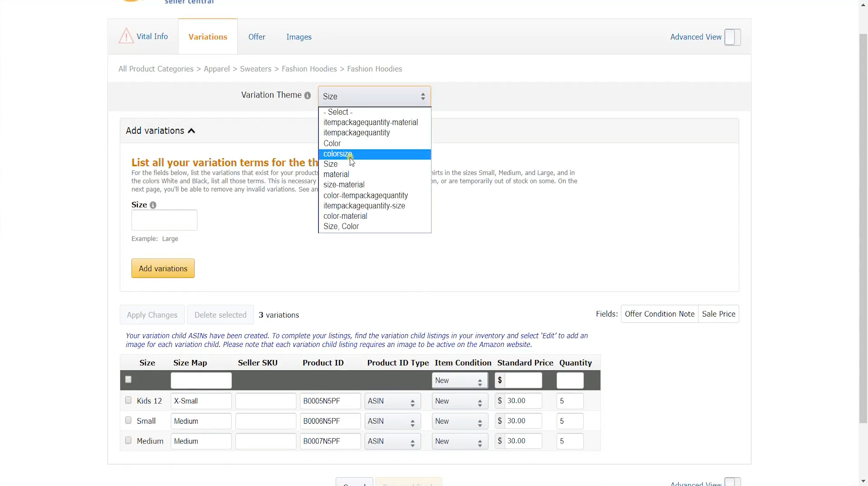The height and width of the screenshot is (486, 868).
Task: Click the Apparel breadcrumb link
Action: tap(217, 69)
